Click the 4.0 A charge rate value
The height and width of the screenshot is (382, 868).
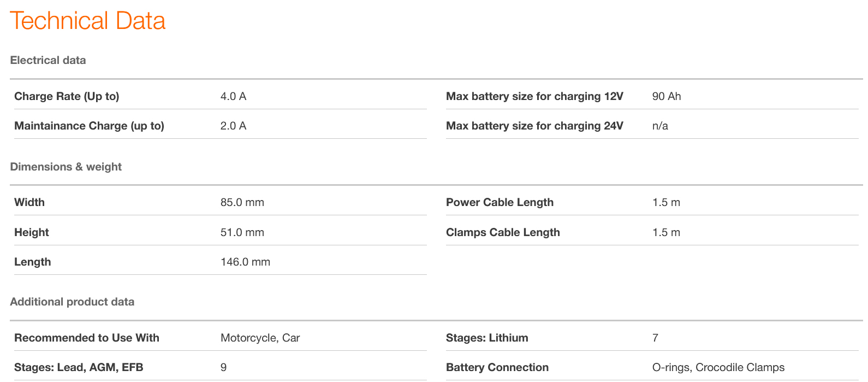tap(233, 96)
